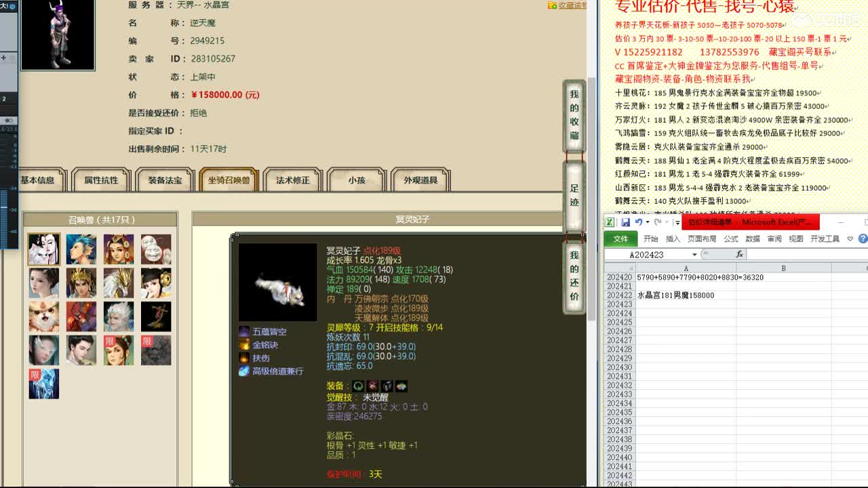
Task: Save the Excel workbook
Action: point(625,222)
